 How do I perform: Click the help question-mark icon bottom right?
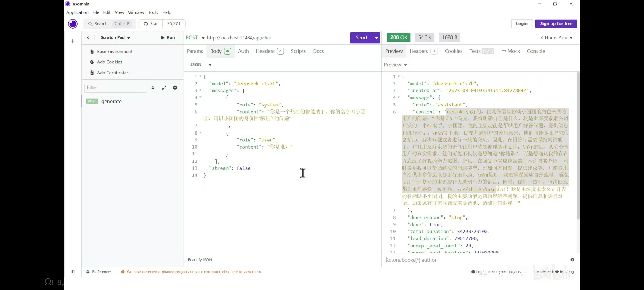point(572,260)
